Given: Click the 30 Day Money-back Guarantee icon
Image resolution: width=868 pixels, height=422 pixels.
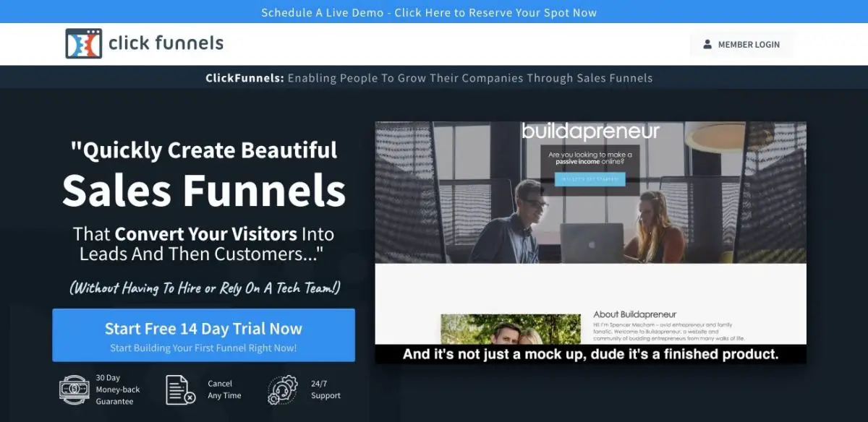Looking at the screenshot, I should pyautogui.click(x=75, y=389).
